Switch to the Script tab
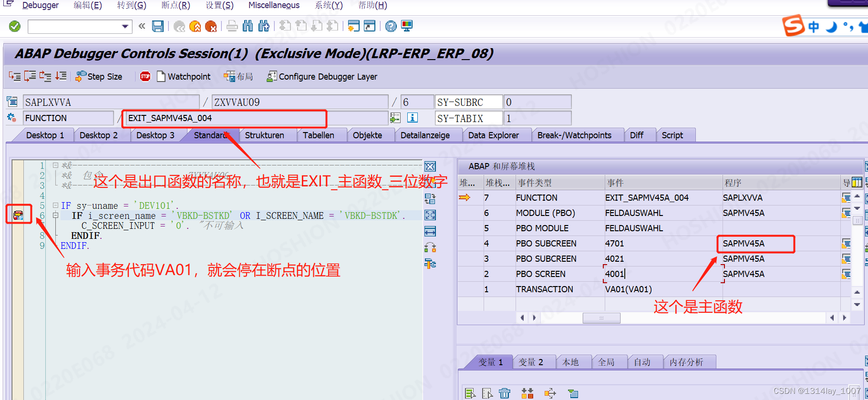Viewport: 868px width, 400px height. pos(672,135)
